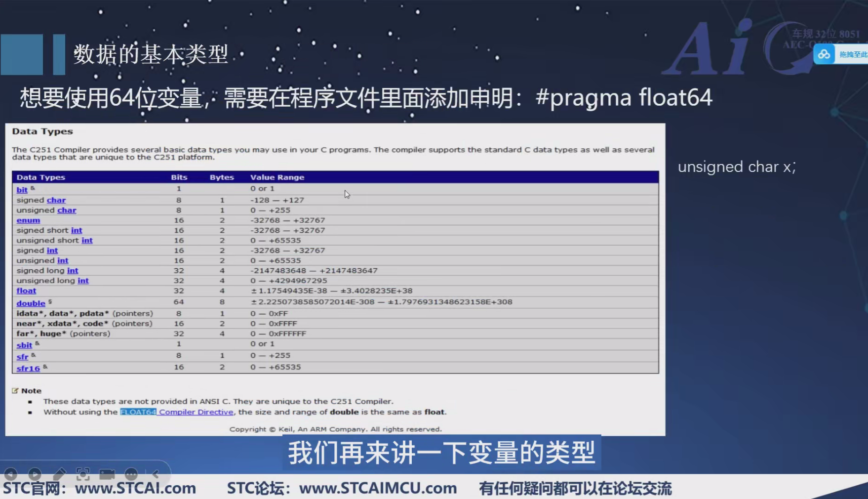Click the subtitle 我们再来讲一下变量的类型
868x499 pixels.
pos(441,453)
